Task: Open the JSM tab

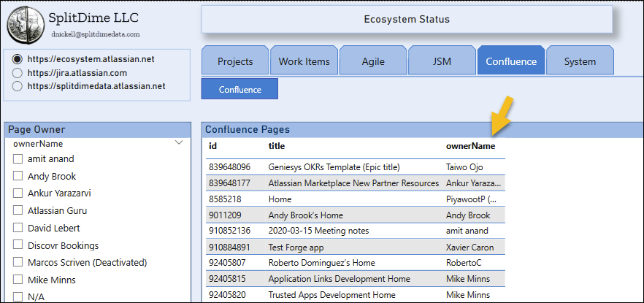Action: (441, 61)
